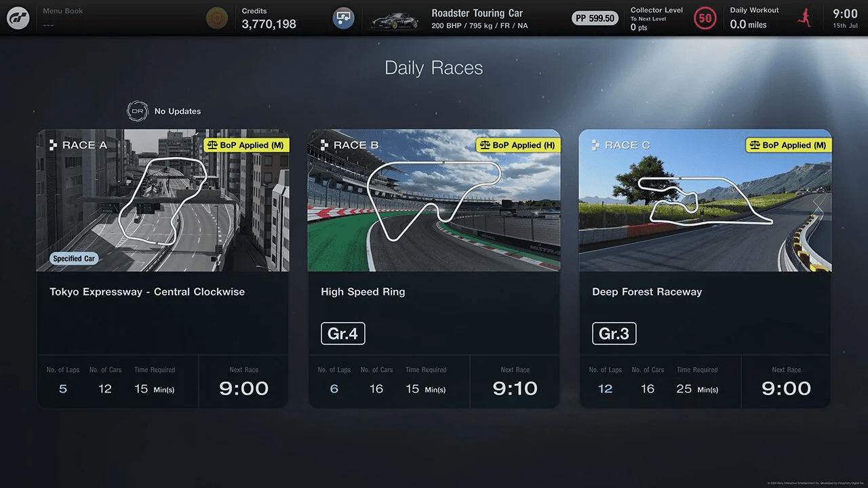868x488 pixels.
Task: Click the Race A BoP Applied (M) badge
Action: tap(246, 145)
